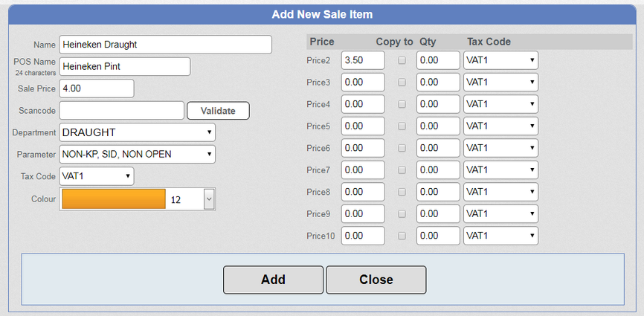Tick the Copy to checkbox for Price6
The width and height of the screenshot is (644, 316).
tap(402, 148)
